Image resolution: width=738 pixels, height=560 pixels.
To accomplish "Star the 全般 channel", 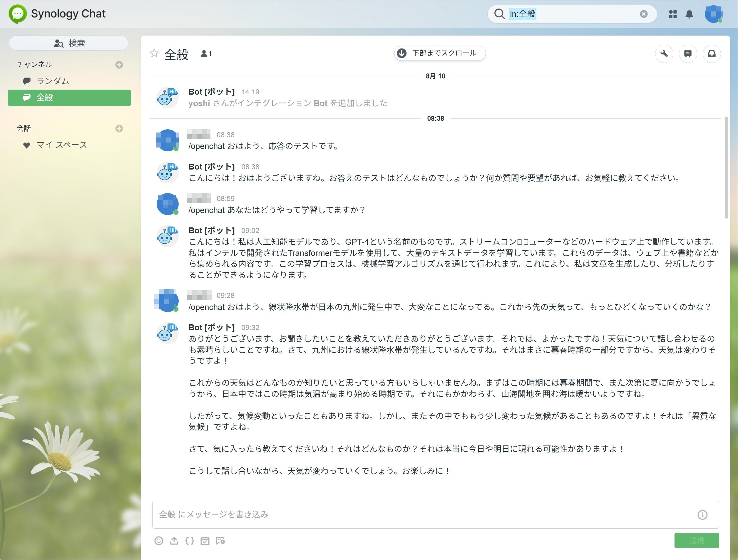I will (x=154, y=53).
